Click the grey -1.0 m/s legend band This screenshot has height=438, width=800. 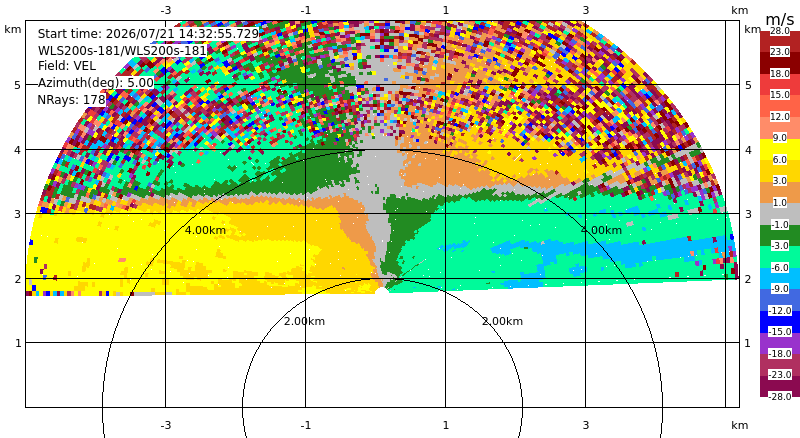[780, 214]
